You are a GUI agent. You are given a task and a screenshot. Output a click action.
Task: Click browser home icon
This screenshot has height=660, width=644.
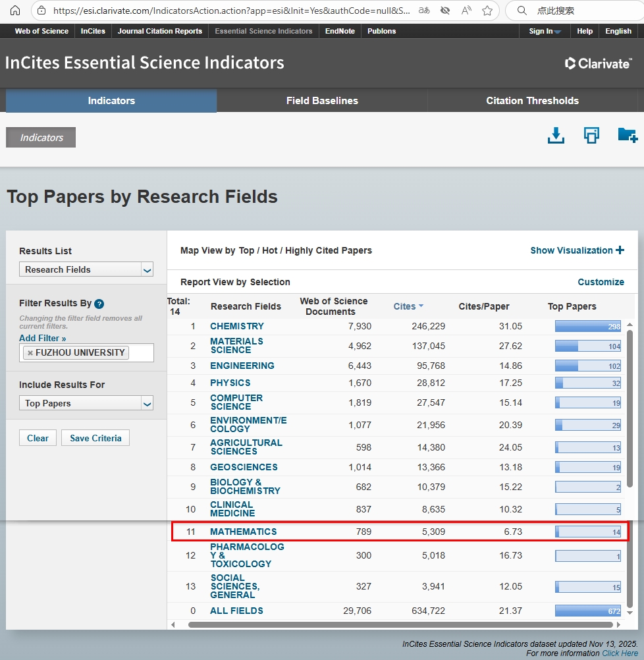tap(14, 11)
